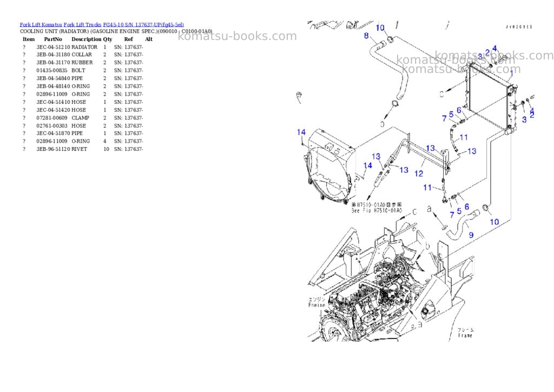This screenshot has height=392, width=554.
Task: Select HOSE description in 3EC-04-51410 row
Action: click(x=78, y=102)
